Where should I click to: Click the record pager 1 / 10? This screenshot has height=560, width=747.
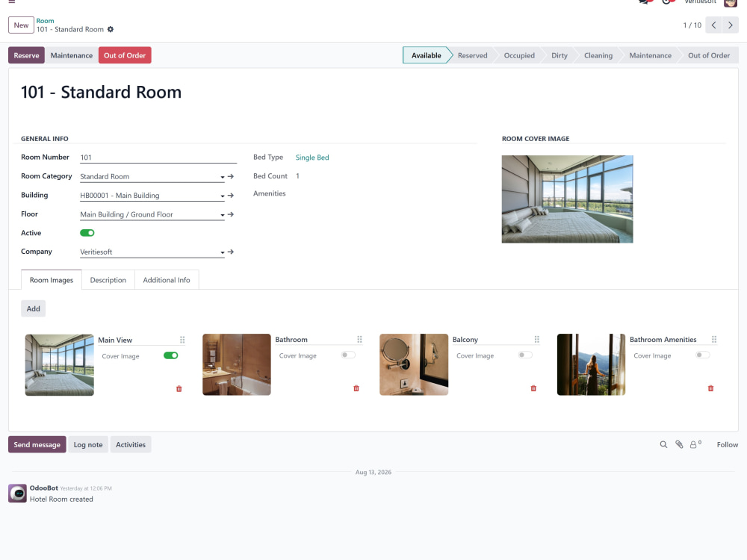click(692, 25)
